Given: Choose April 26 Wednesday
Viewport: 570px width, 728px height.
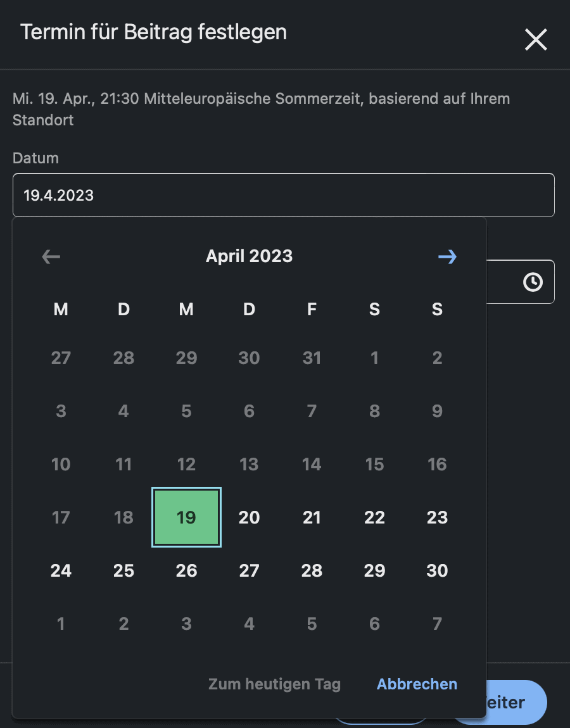Looking at the screenshot, I should (186, 570).
